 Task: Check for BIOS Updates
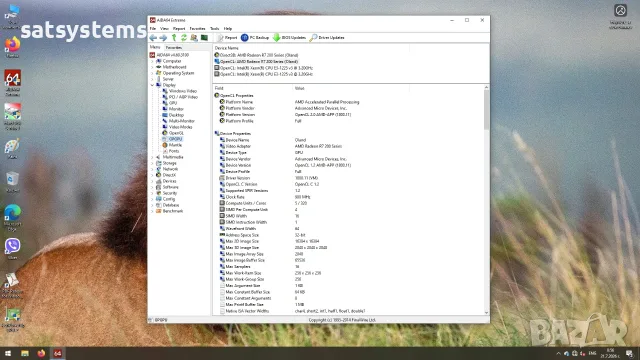(289, 38)
